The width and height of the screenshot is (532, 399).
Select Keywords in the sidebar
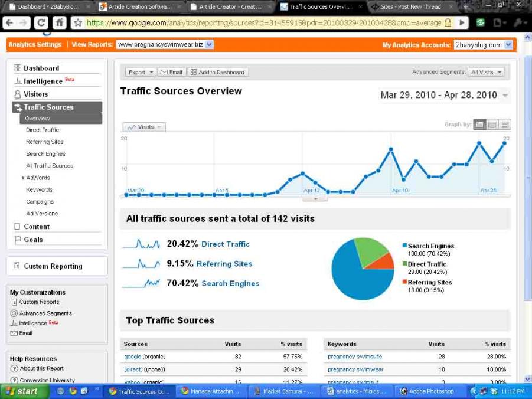pyautogui.click(x=40, y=189)
